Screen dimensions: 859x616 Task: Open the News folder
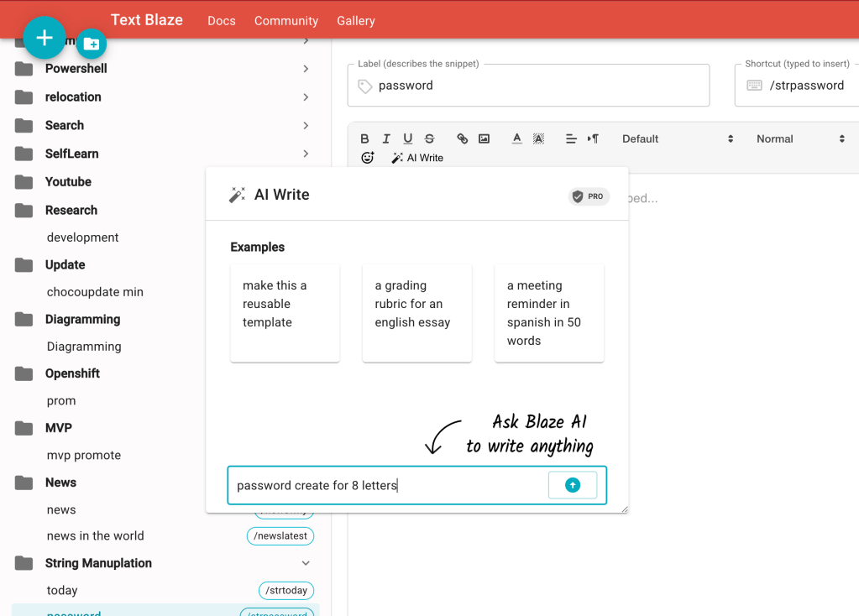coord(60,483)
